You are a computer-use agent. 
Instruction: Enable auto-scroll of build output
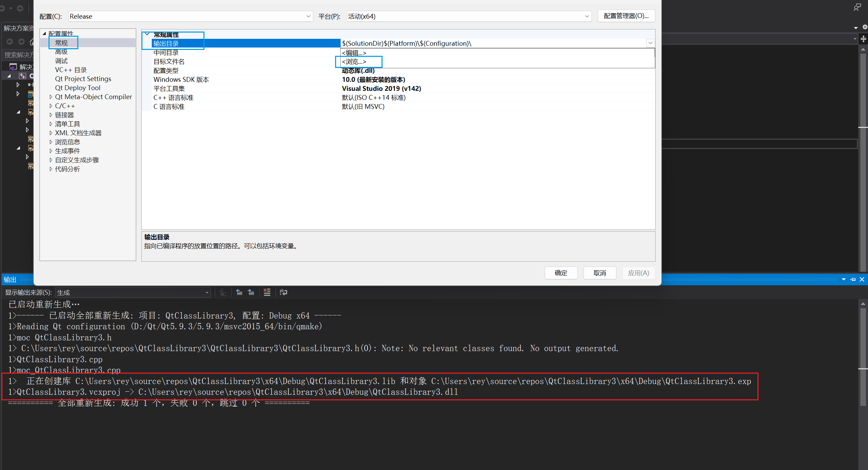(x=223, y=292)
